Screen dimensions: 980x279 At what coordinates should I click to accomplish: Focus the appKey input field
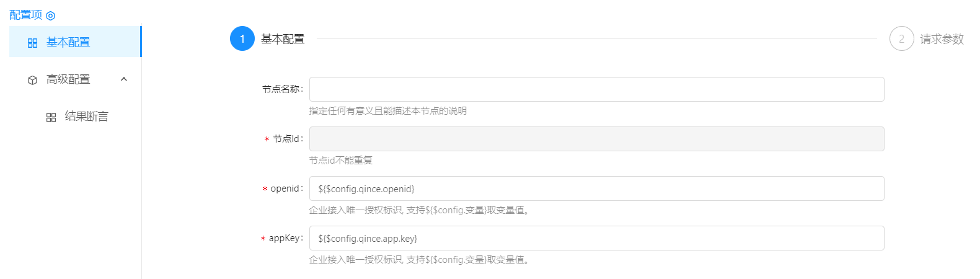coord(596,238)
